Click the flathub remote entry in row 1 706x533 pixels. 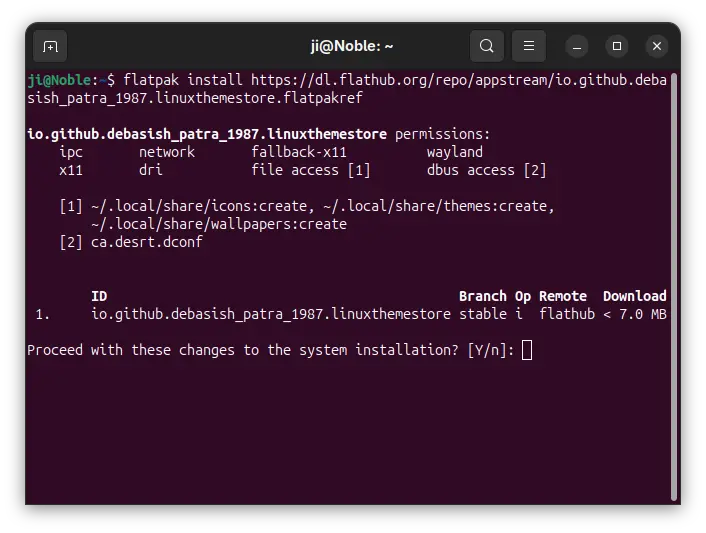pos(567,314)
